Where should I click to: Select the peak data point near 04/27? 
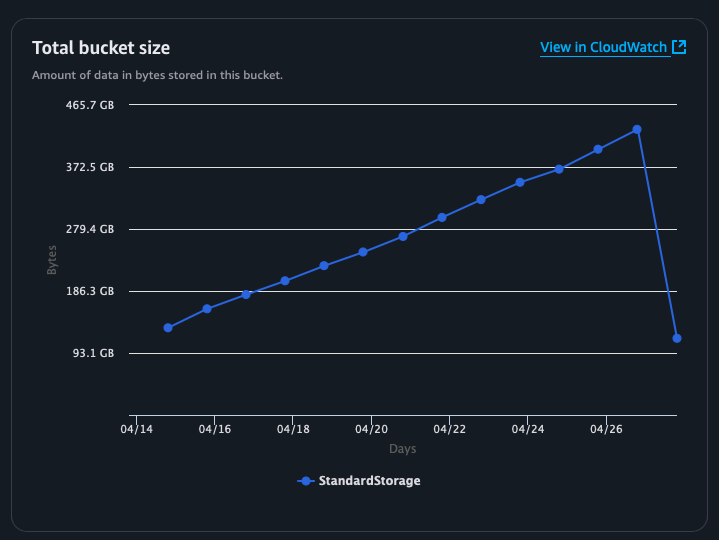(x=637, y=130)
